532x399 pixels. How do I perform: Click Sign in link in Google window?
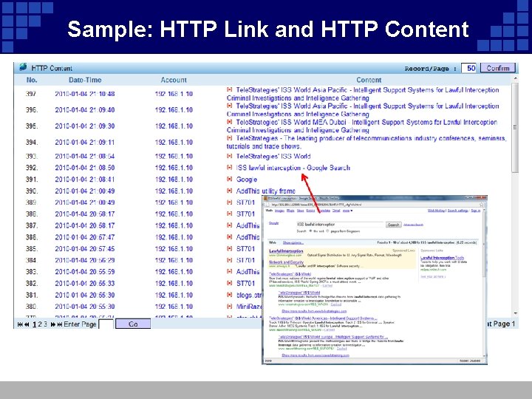(475, 211)
